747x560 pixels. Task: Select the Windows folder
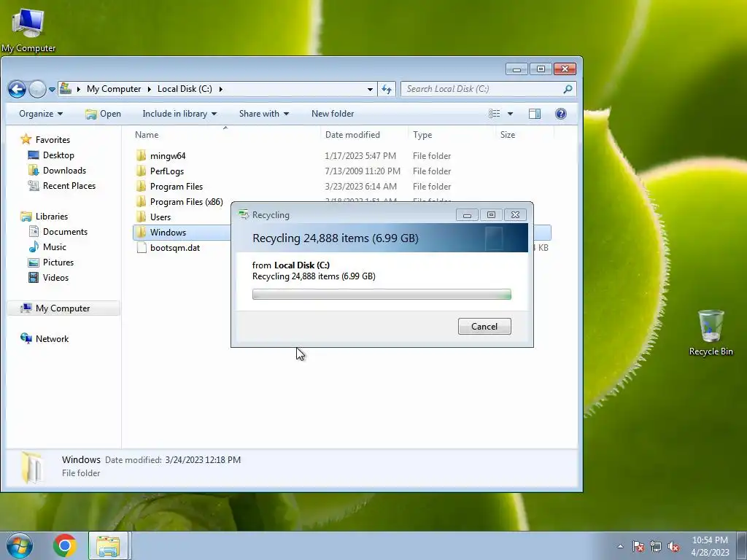168,233
